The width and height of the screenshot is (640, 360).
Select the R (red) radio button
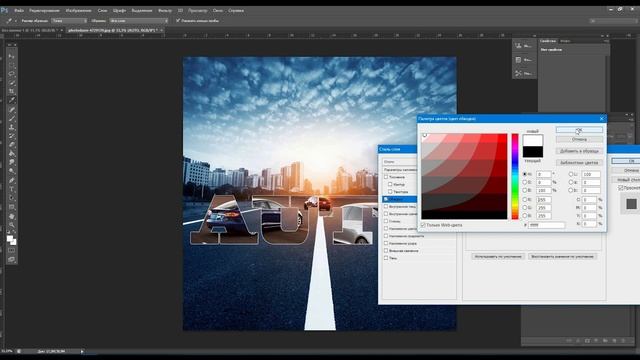(525, 200)
